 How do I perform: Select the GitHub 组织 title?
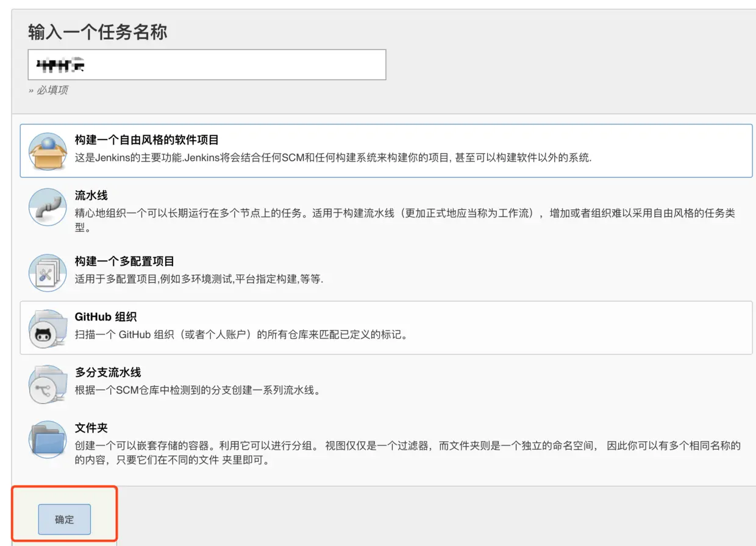pyautogui.click(x=105, y=317)
